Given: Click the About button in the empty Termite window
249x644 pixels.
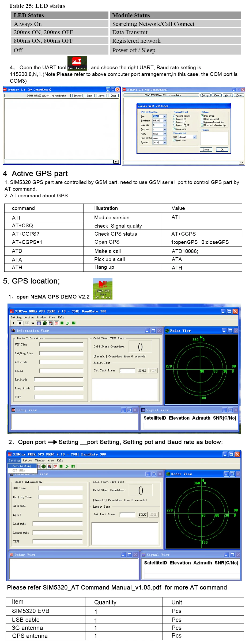Looking at the screenshot, I should [101, 95].
